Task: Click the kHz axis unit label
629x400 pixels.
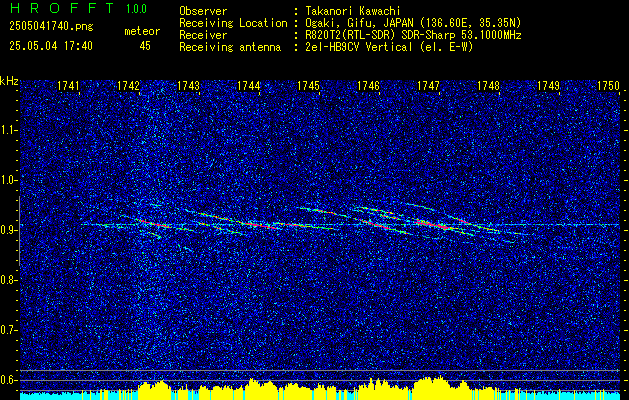Action: (x=9, y=81)
